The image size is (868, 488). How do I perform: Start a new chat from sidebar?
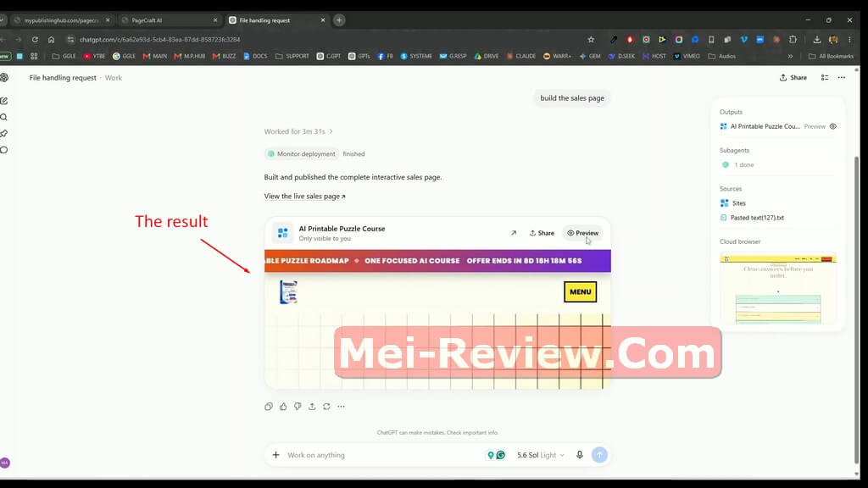[x=4, y=101]
